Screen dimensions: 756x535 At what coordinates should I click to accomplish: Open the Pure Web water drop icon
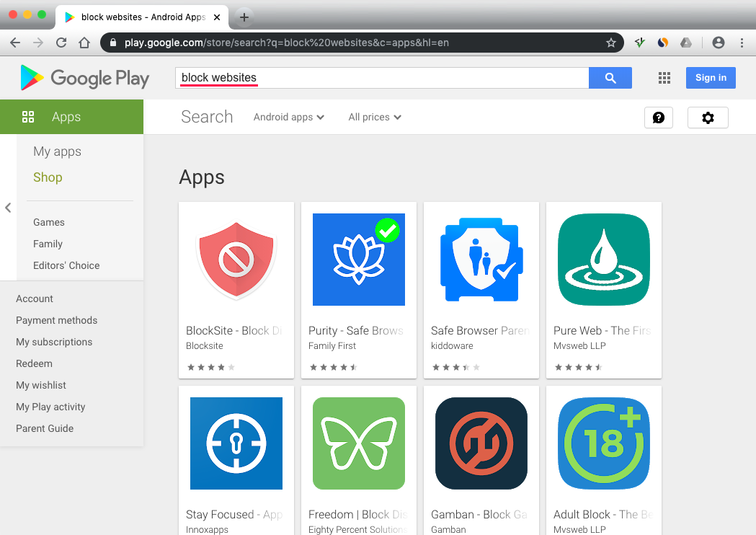tap(604, 260)
